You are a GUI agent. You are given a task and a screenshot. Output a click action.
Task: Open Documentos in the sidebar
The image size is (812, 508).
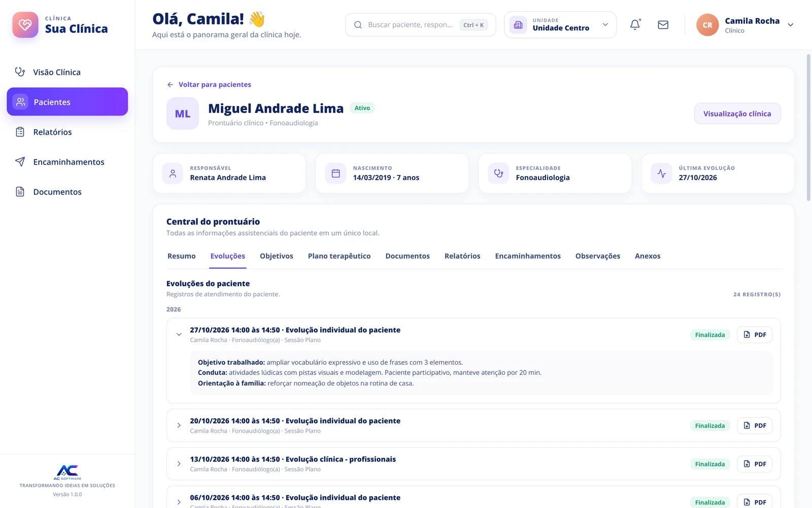coord(67,192)
